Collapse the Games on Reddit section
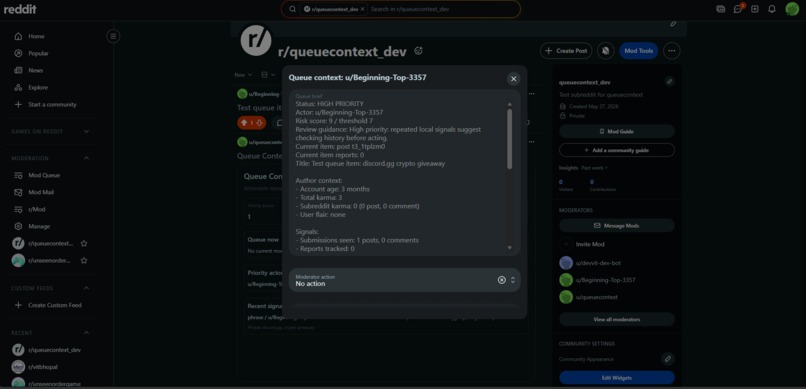The image size is (806, 389). click(x=86, y=132)
